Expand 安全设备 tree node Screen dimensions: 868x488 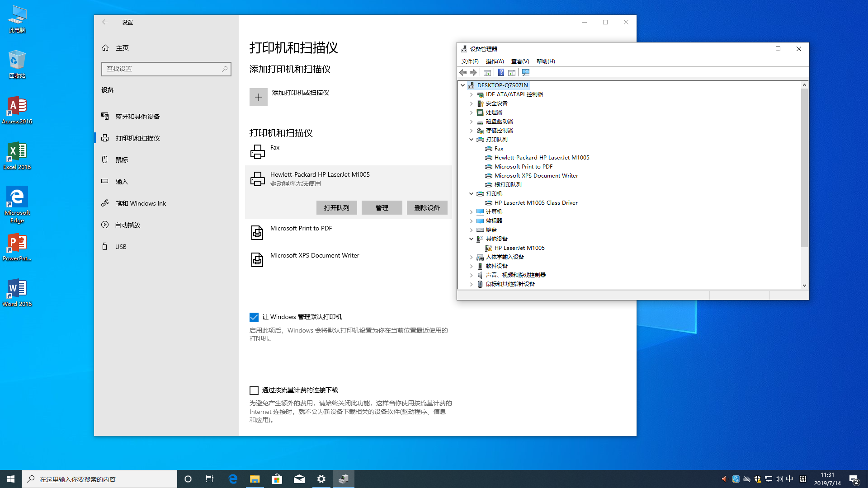[471, 103]
